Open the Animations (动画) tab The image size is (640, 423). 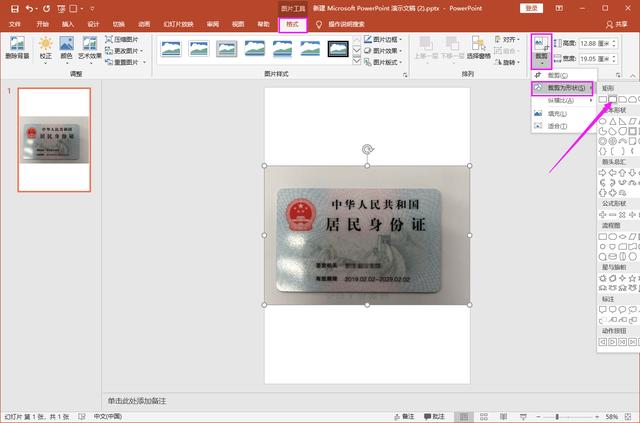pos(144,24)
